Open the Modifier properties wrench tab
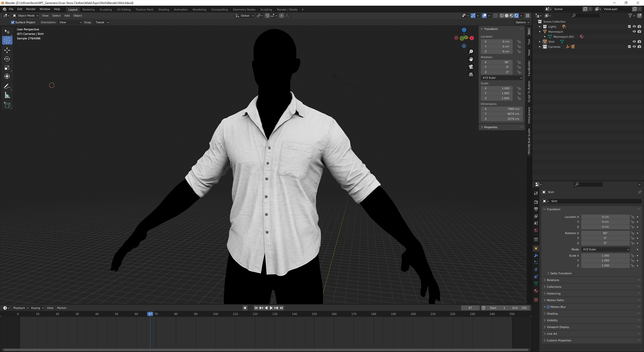The image size is (644, 352). (x=536, y=255)
